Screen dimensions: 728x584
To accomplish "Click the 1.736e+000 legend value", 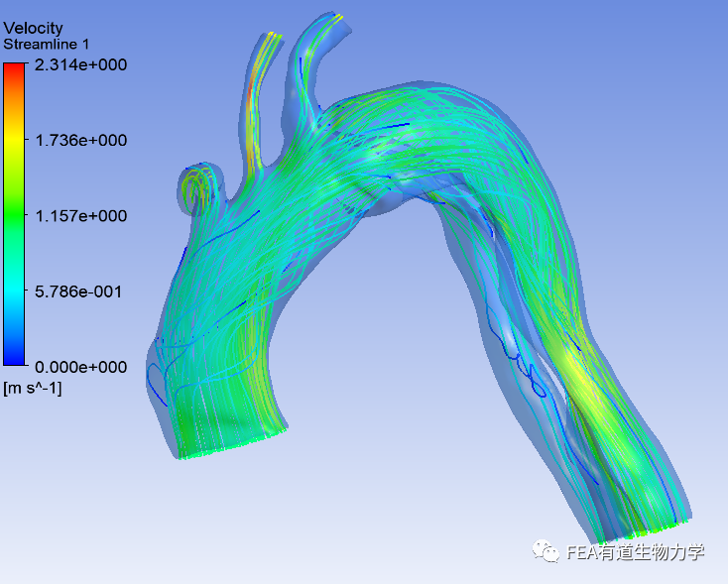I will 80,140.
